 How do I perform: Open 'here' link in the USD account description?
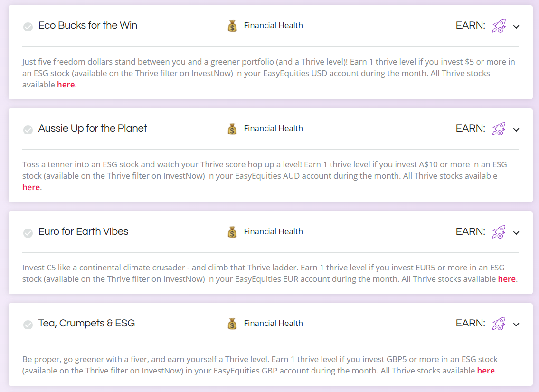pos(66,85)
